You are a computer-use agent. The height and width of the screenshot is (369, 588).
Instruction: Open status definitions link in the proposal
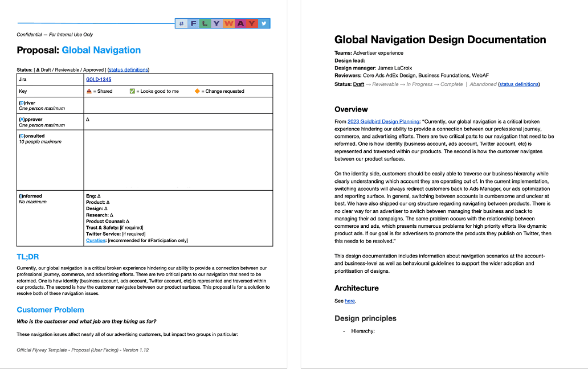[x=128, y=70]
